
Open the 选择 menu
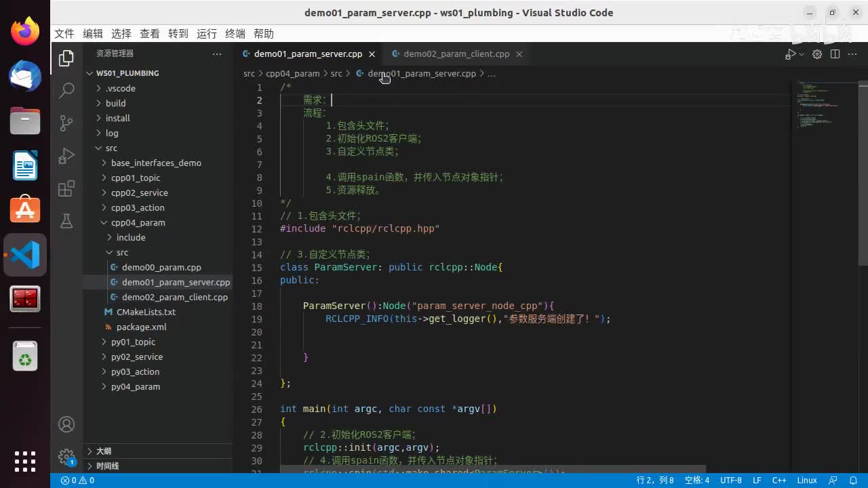pos(121,34)
